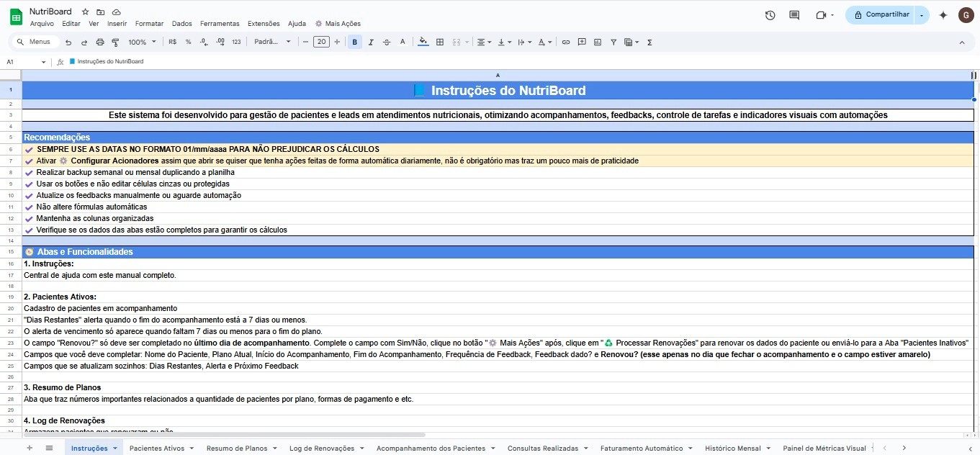Screen dimensions: 980x455
Task: Open the fill color picker
Action: 423,42
